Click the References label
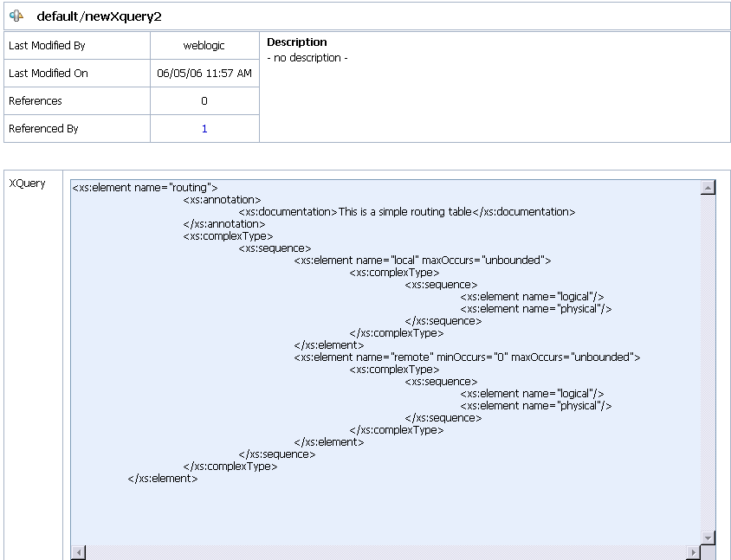 pyautogui.click(x=35, y=100)
